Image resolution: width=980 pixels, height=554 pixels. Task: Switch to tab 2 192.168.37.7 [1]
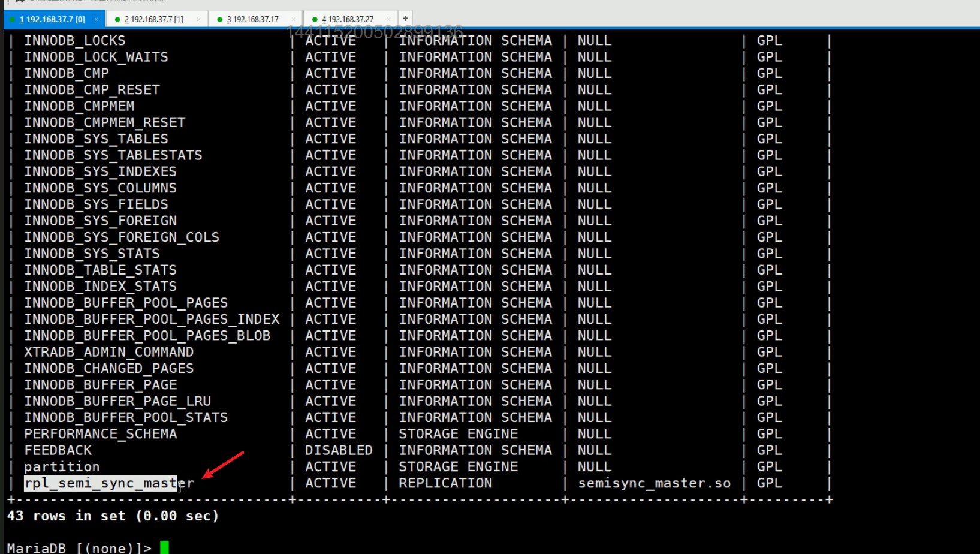153,19
